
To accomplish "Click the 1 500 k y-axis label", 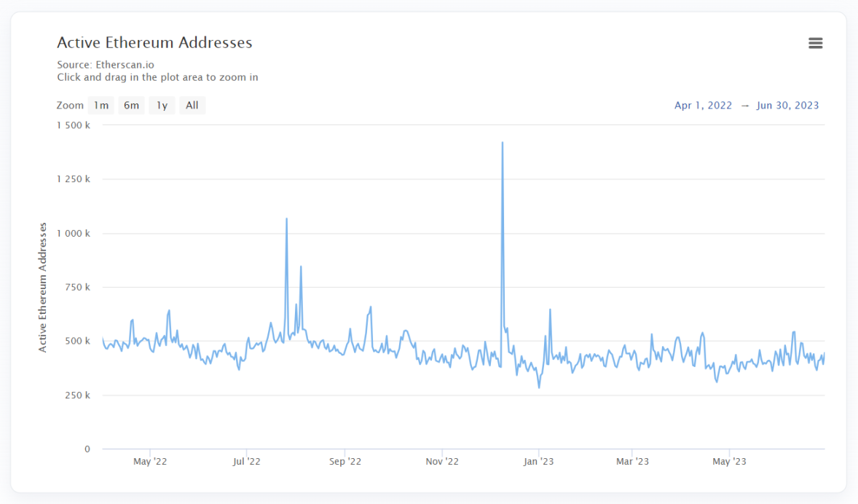I will pos(73,125).
